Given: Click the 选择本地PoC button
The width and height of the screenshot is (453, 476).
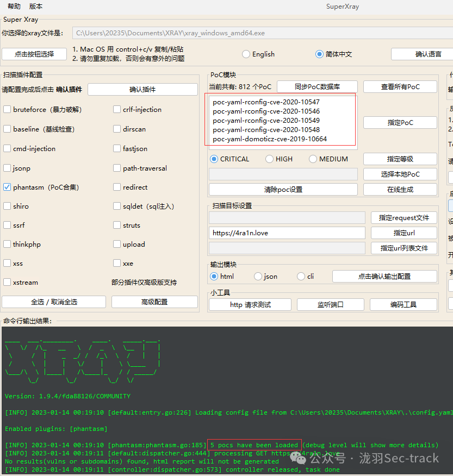Looking at the screenshot, I should click(x=400, y=174).
